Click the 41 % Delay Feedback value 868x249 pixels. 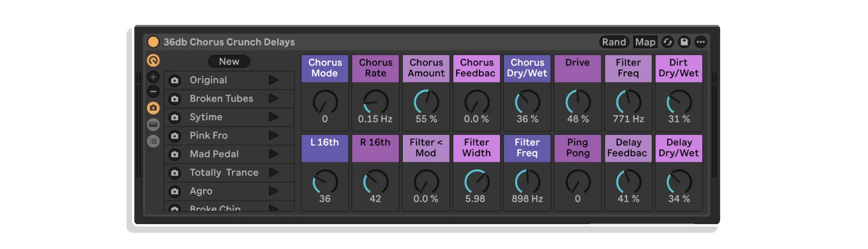pyautogui.click(x=629, y=199)
